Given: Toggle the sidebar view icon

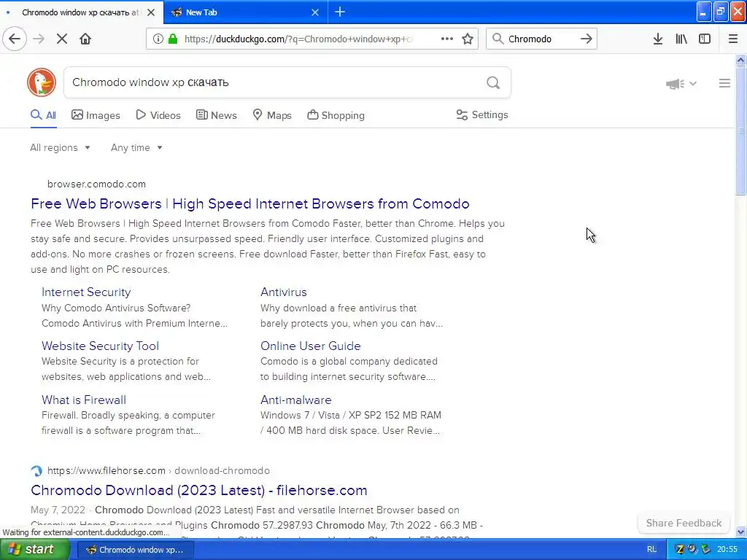Looking at the screenshot, I should coord(705,39).
